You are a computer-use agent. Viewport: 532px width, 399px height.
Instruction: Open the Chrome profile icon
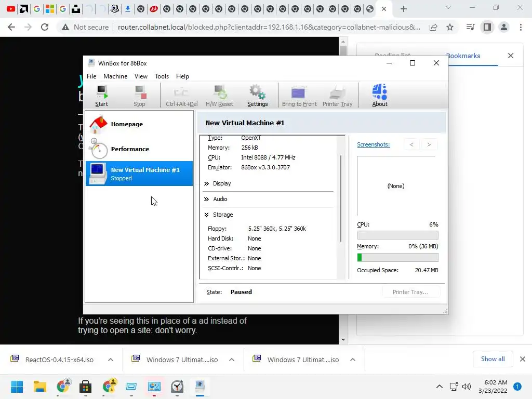tap(504, 27)
